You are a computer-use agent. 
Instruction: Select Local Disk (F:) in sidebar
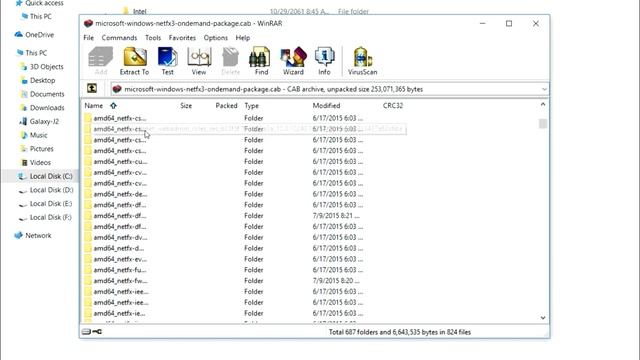click(x=45, y=217)
